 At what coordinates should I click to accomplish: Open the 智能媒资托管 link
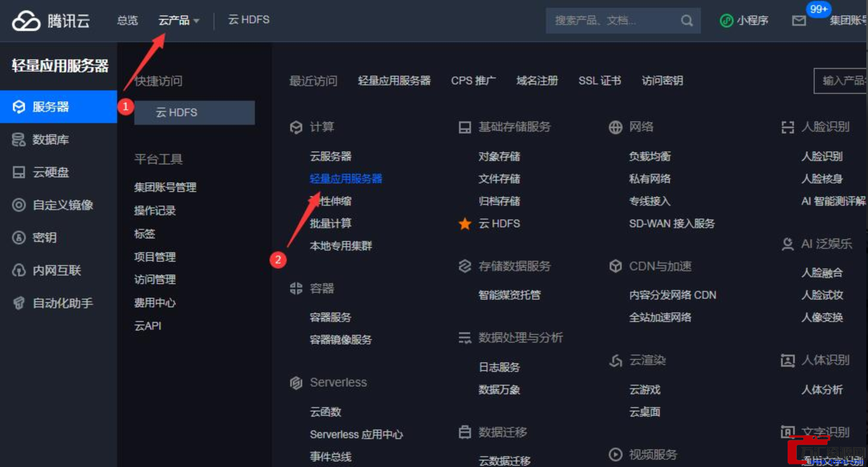click(509, 295)
